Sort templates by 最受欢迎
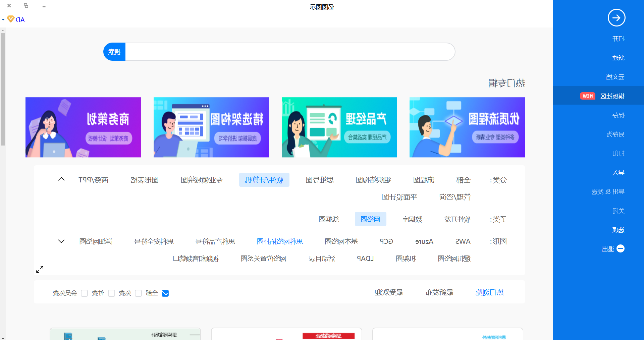The height and width of the screenshot is (340, 644). coord(389,292)
